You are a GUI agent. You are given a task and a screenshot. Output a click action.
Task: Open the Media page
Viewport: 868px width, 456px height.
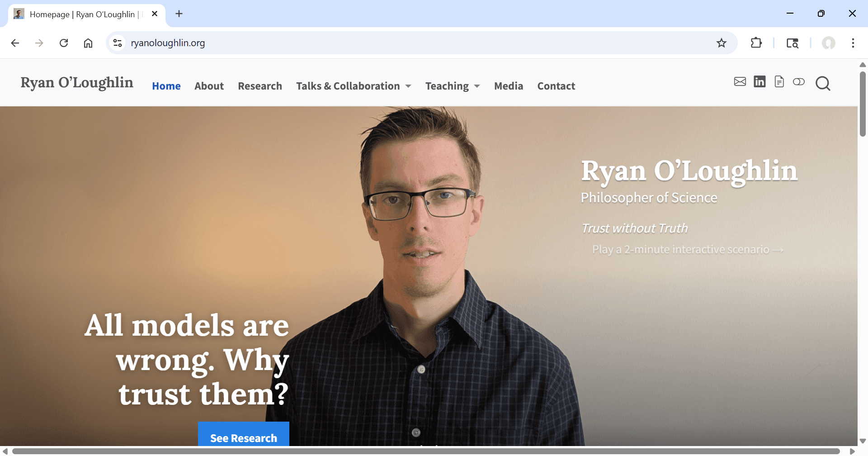[508, 86]
